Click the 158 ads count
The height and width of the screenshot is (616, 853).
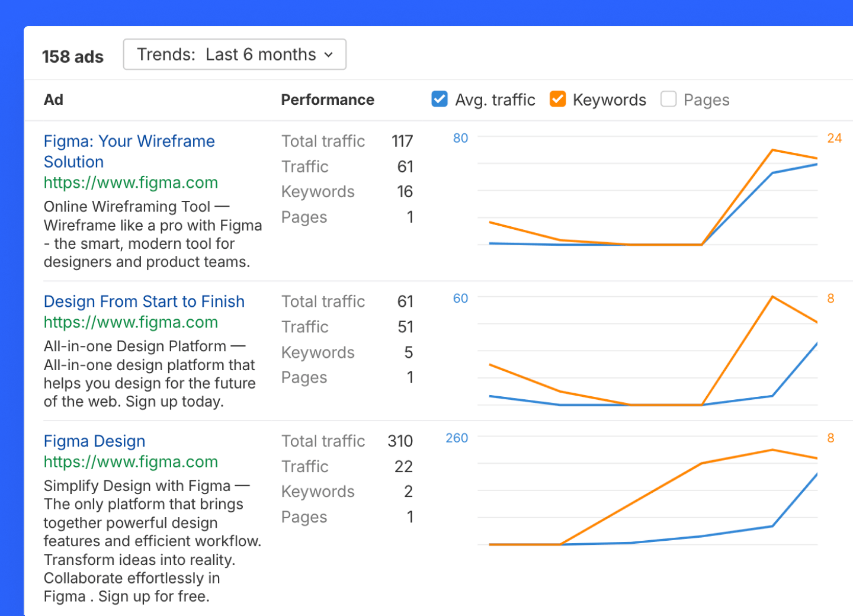coord(72,57)
